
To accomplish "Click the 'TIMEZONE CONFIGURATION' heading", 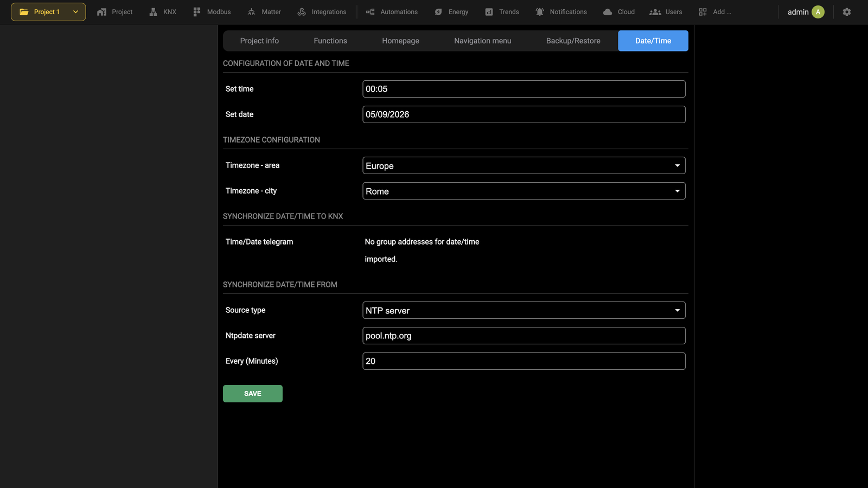I will [x=271, y=140].
